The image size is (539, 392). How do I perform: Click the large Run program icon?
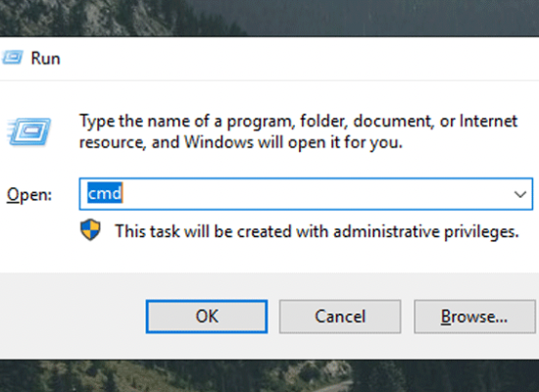click(x=28, y=131)
